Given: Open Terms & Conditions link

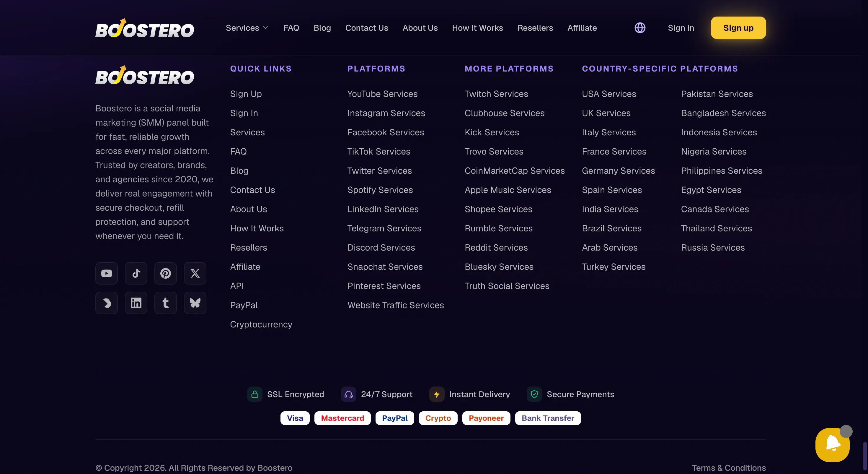Looking at the screenshot, I should (x=729, y=467).
